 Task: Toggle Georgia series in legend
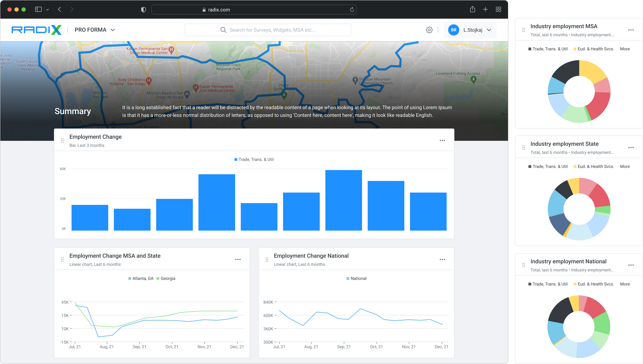click(x=166, y=278)
